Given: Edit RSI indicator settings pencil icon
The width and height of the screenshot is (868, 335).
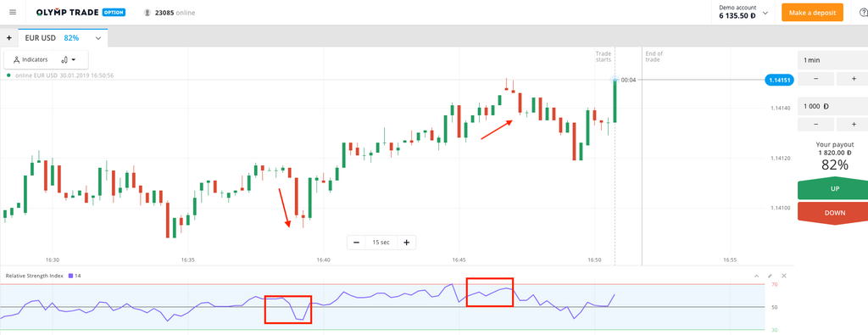Looking at the screenshot, I should pyautogui.click(x=770, y=275).
